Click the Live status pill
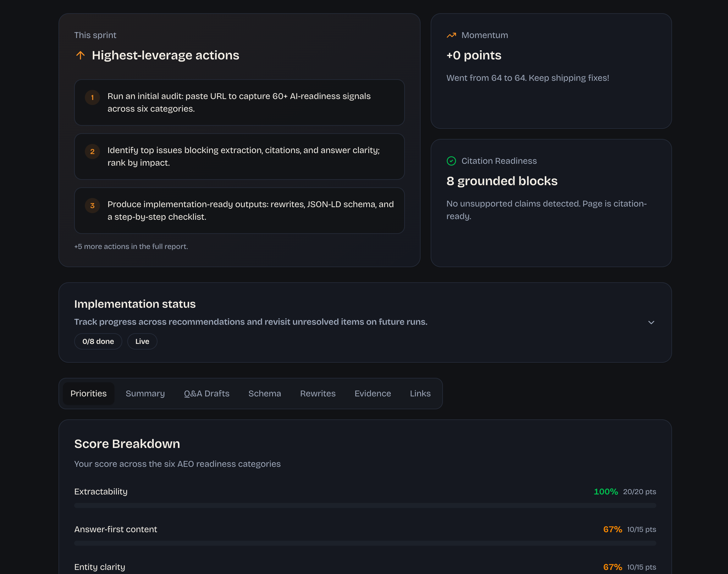The width and height of the screenshot is (728, 574). (x=142, y=341)
